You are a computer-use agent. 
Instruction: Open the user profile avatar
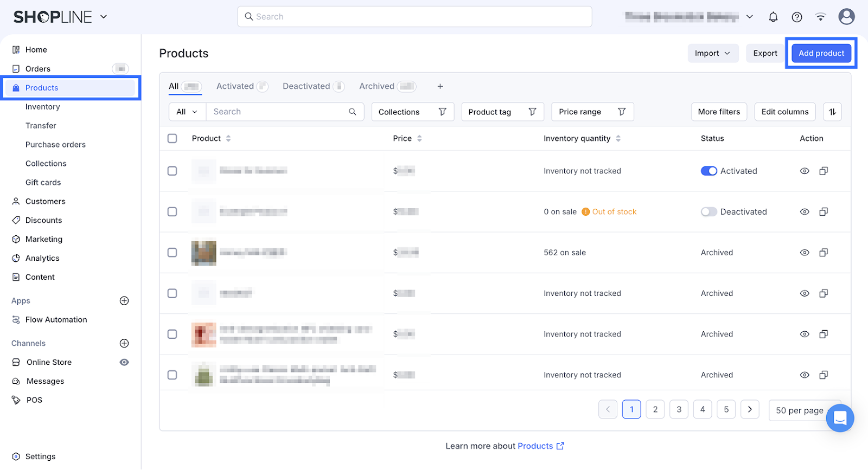pos(846,17)
